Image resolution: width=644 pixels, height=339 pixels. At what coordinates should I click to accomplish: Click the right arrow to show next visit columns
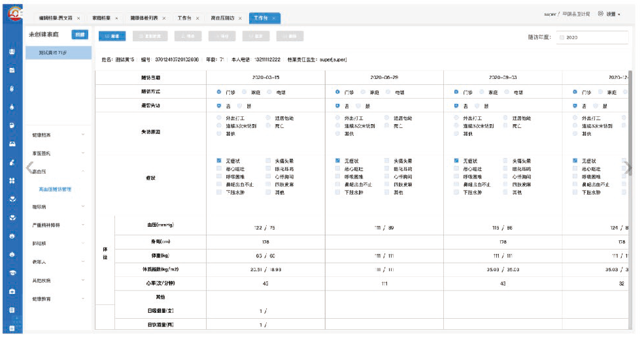628,168
